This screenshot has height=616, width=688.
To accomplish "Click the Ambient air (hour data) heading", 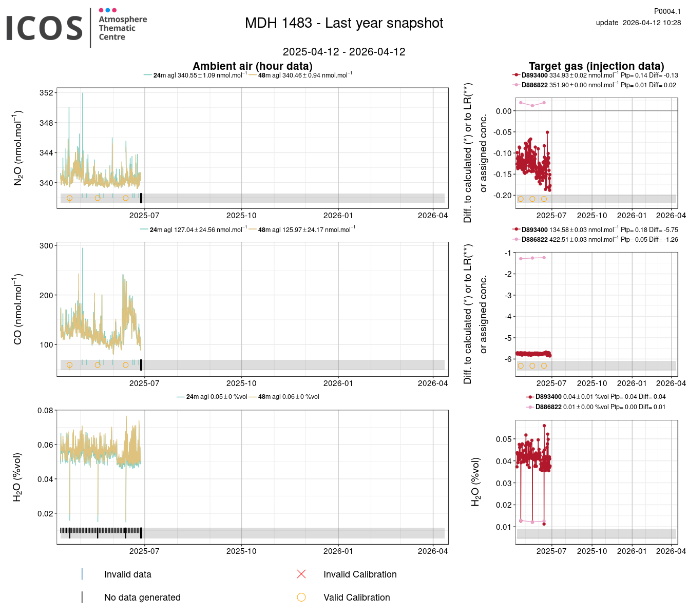I will (x=253, y=66).
